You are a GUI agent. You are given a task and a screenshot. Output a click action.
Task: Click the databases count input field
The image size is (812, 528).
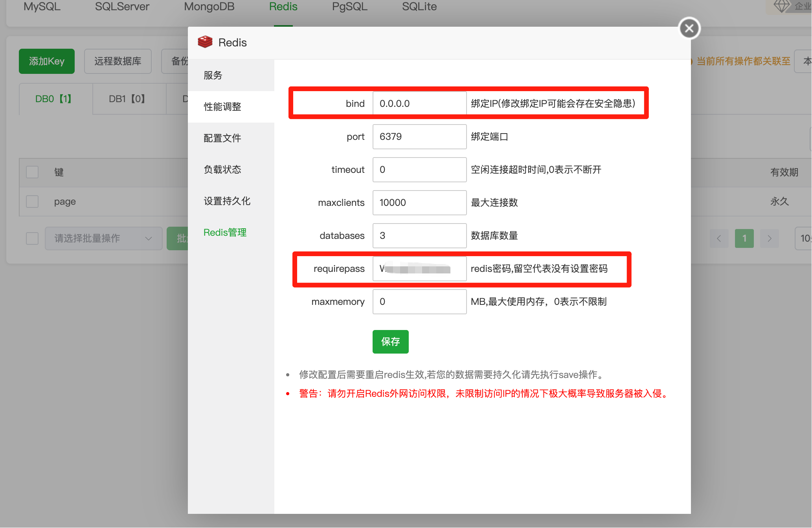click(x=419, y=235)
